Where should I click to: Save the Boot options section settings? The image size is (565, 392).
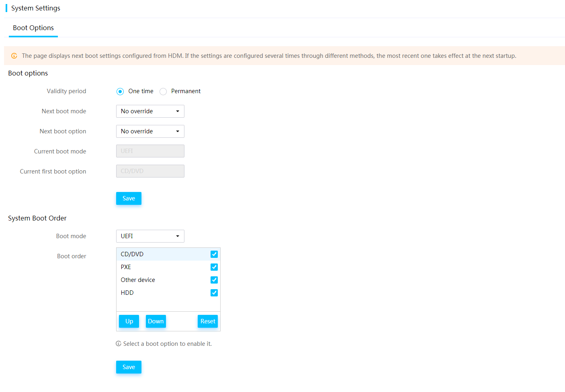(129, 198)
